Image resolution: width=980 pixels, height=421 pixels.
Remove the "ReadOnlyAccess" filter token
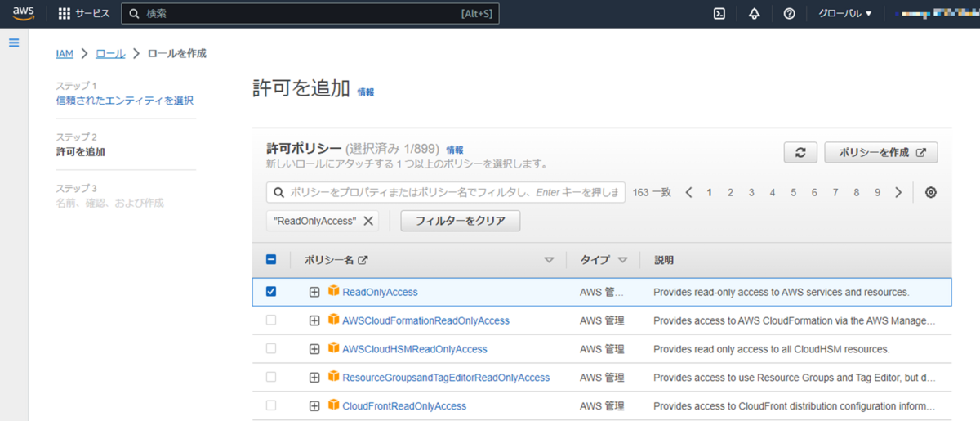[x=368, y=221]
